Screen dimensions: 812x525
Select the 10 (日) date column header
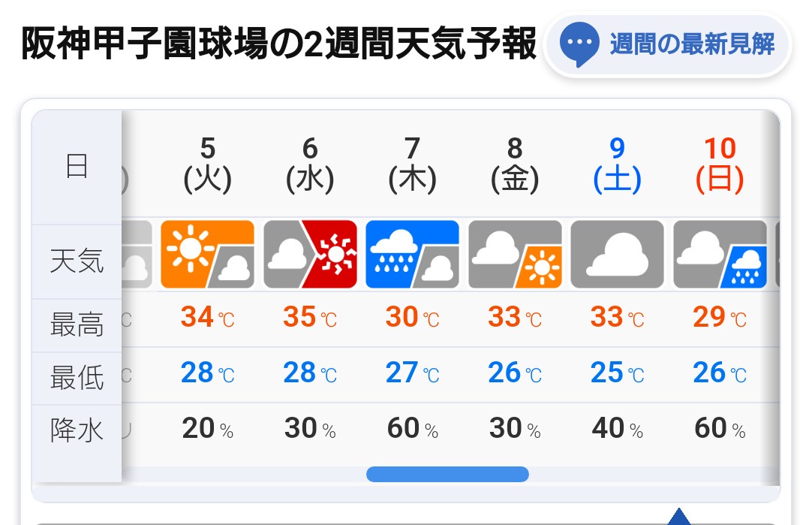tap(720, 164)
